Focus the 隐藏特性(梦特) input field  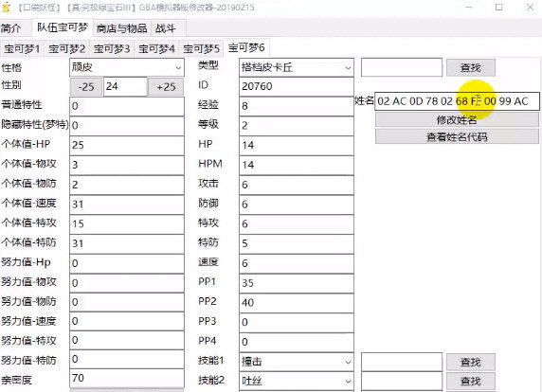pos(127,125)
